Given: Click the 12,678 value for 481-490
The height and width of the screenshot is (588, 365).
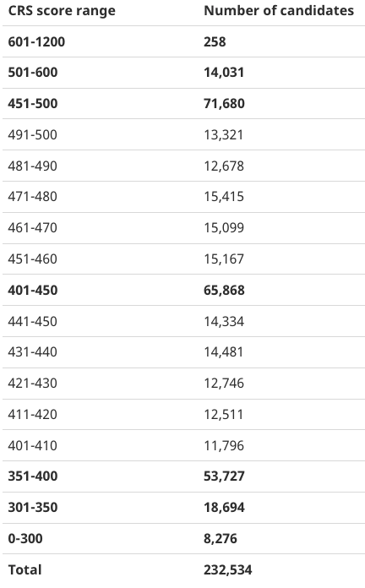Looking at the screenshot, I should tap(224, 166).
